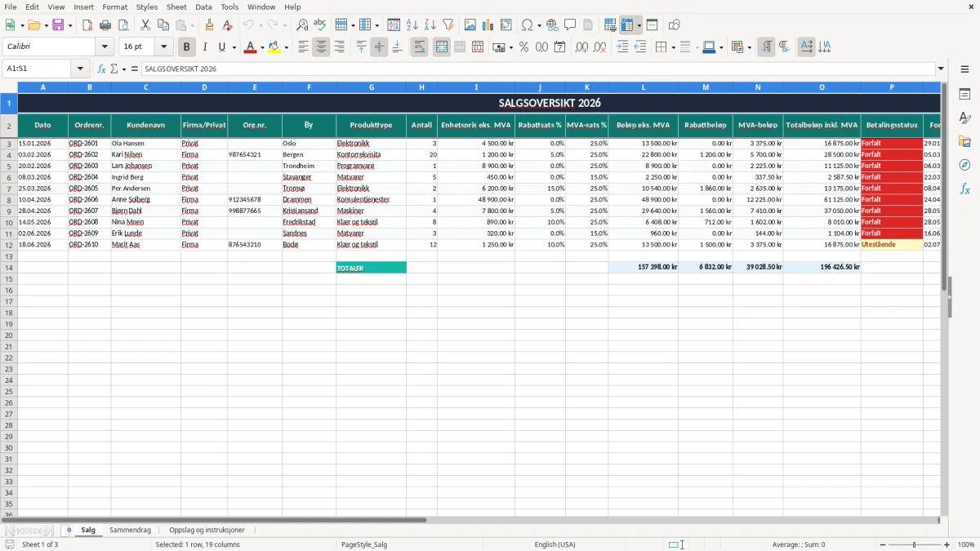Click the Clear Direct Formatting icon
The height and width of the screenshot is (551, 980).
pyautogui.click(x=228, y=25)
